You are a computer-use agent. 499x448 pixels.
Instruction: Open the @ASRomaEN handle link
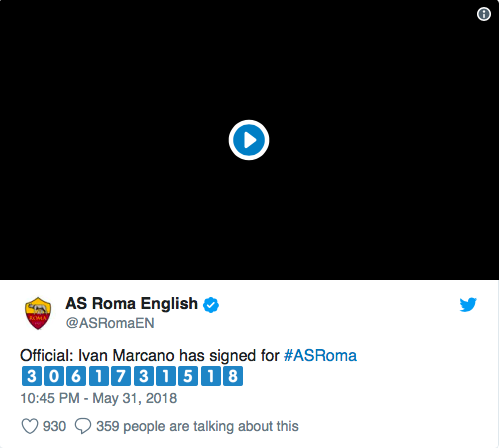point(110,323)
